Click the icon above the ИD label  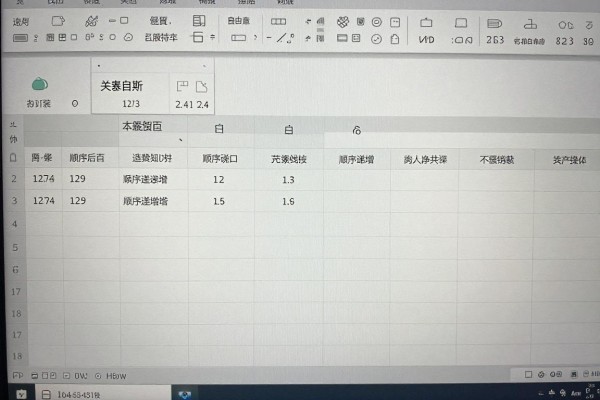[426, 23]
